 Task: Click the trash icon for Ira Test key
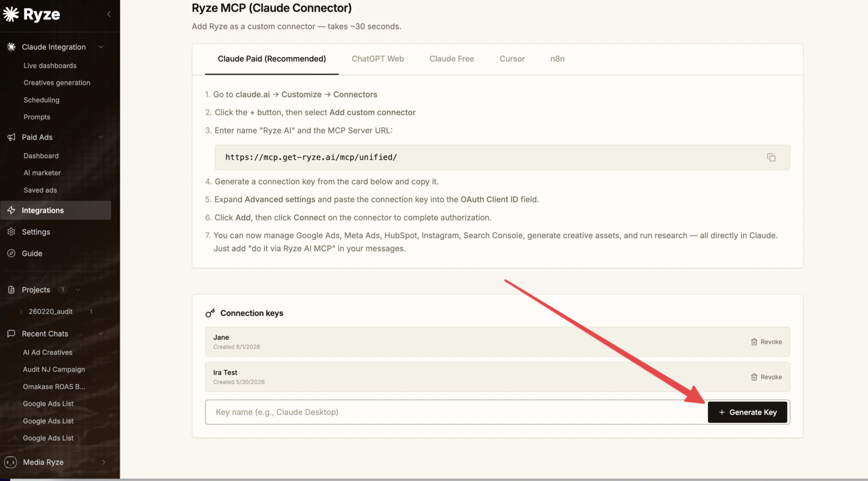(x=754, y=377)
